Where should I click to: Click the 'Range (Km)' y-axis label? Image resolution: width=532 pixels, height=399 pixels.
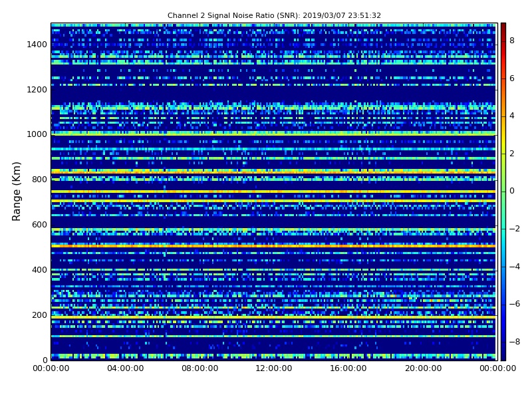16,192
